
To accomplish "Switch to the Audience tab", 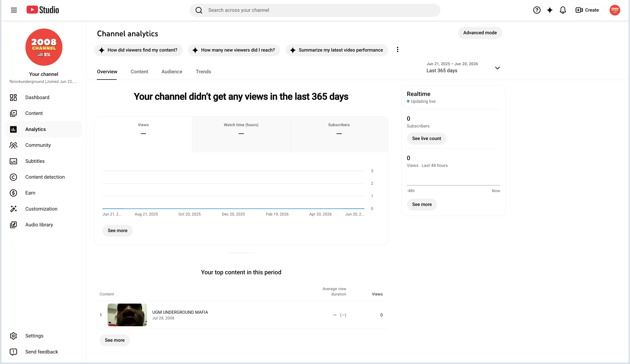I will 172,72.
